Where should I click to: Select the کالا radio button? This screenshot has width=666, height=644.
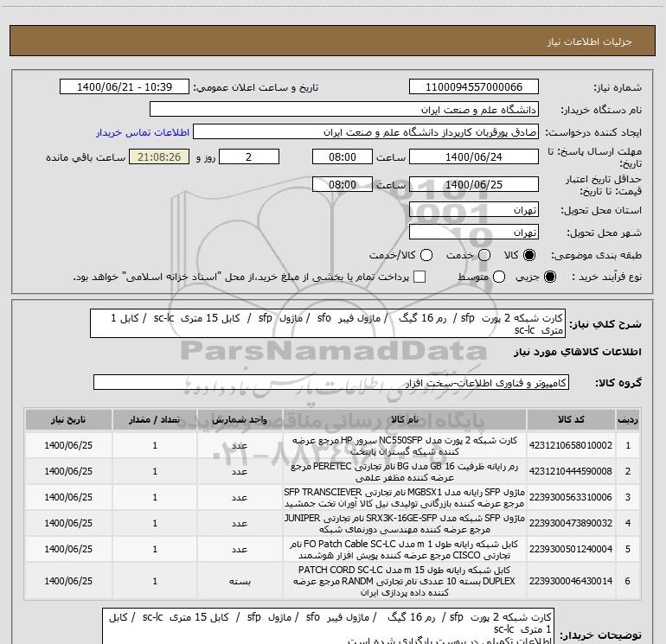(x=529, y=255)
